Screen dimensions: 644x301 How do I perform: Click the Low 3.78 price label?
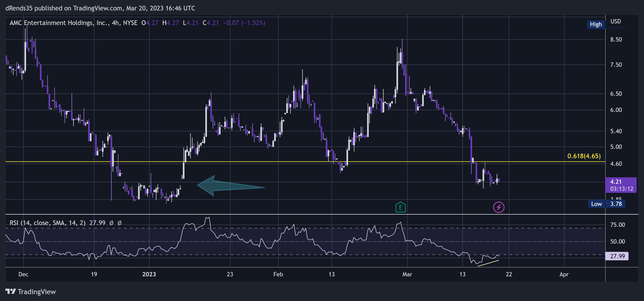coord(607,204)
